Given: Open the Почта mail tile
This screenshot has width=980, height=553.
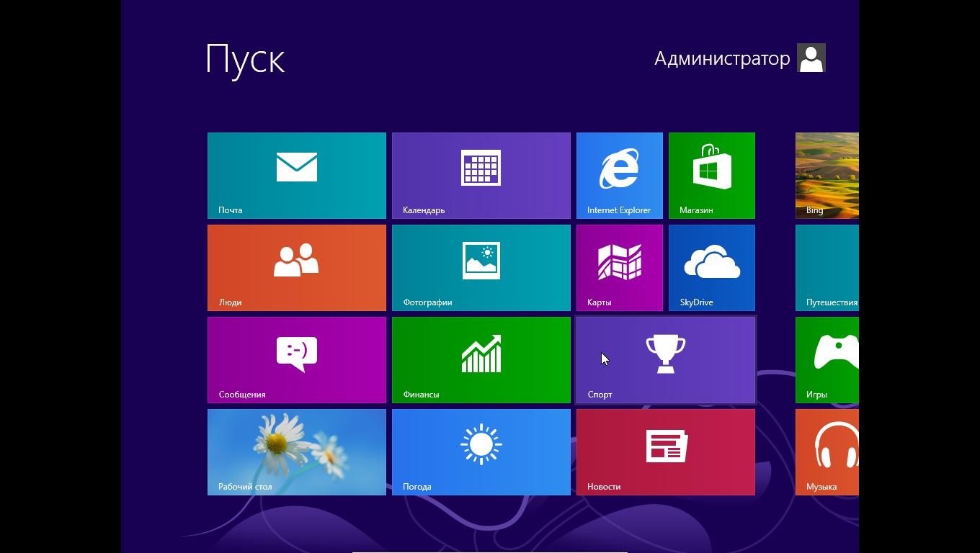Looking at the screenshot, I should coord(296,175).
